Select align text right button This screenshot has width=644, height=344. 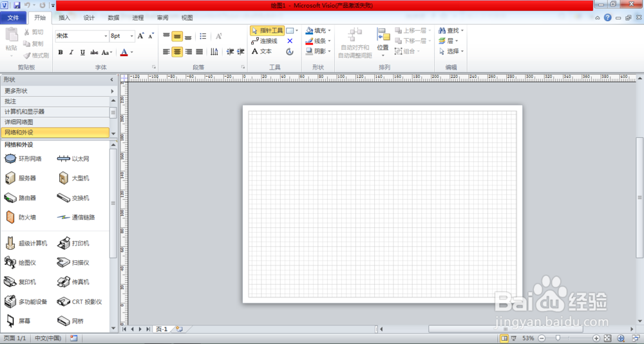pyautogui.click(x=189, y=52)
